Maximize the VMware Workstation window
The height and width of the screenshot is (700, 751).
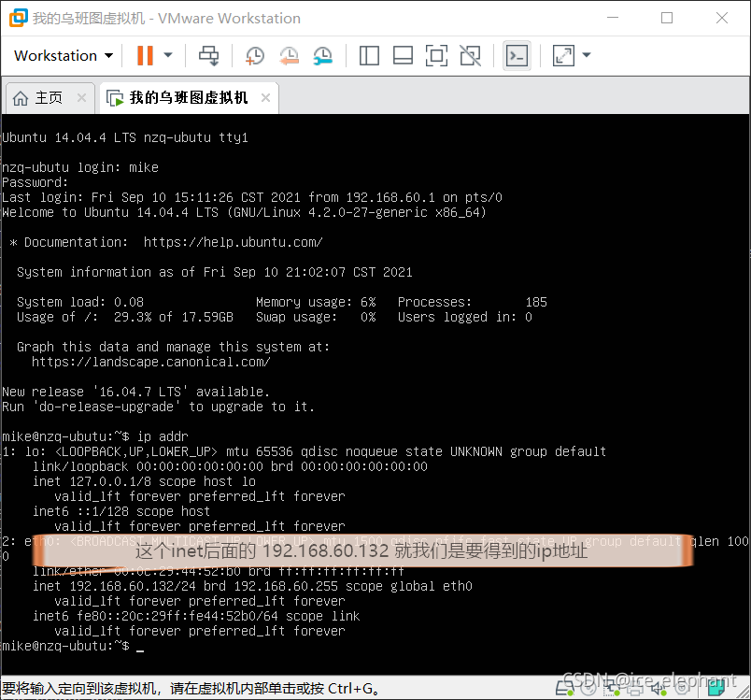point(667,18)
